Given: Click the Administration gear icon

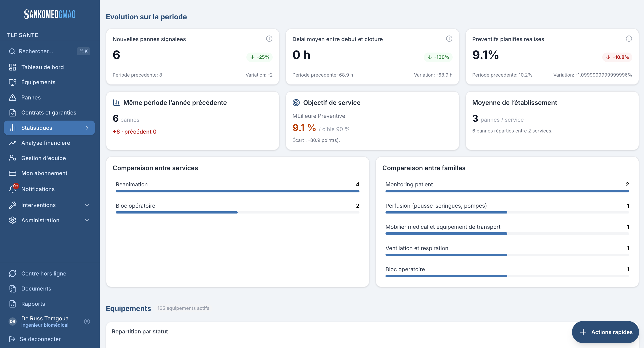Looking at the screenshot, I should tap(13, 220).
